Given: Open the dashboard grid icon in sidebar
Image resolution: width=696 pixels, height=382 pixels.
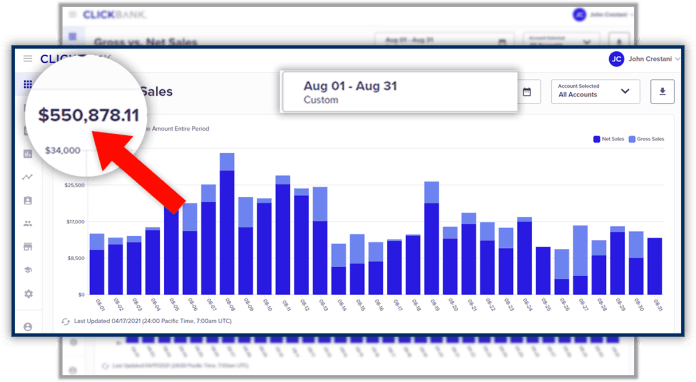Looking at the screenshot, I should [x=28, y=84].
